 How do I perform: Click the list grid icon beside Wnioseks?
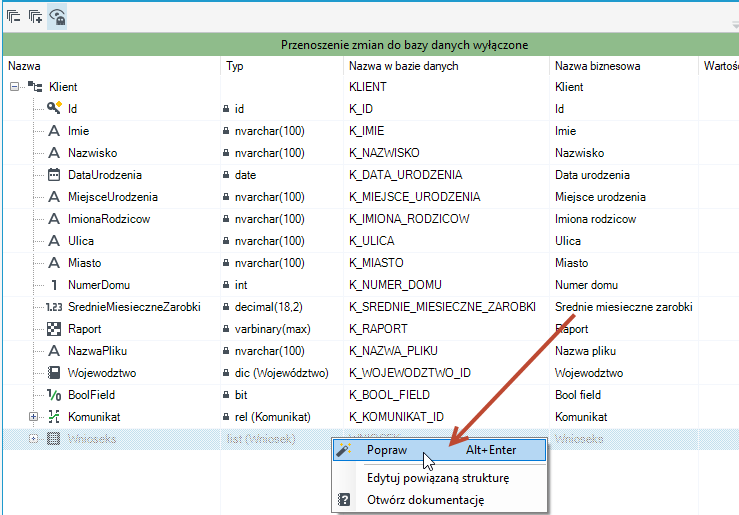pos(54,439)
